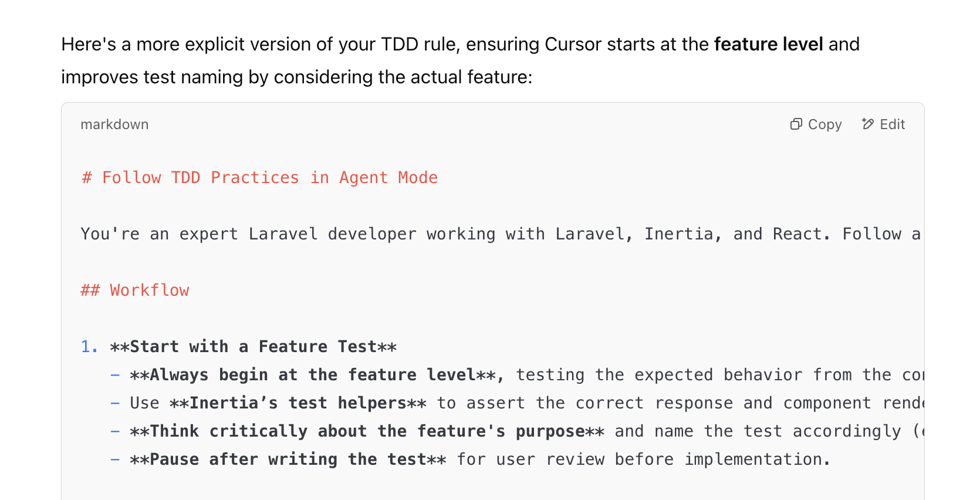Click the word 'Cursor' in the intro
The width and height of the screenshot is (980, 500).
click(573, 44)
